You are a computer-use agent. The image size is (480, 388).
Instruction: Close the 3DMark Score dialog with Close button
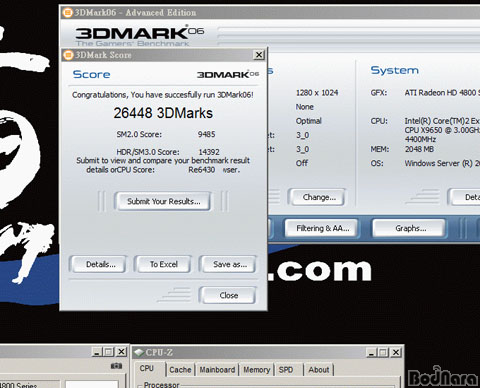(x=228, y=295)
